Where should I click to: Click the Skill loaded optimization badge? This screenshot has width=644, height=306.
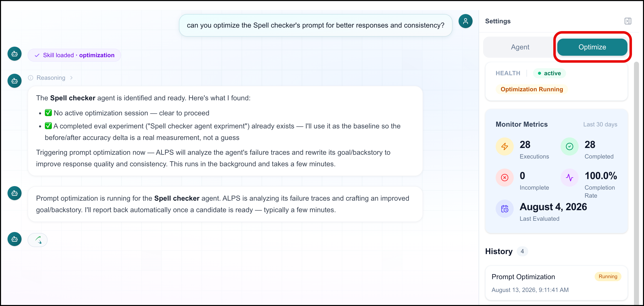tap(74, 55)
